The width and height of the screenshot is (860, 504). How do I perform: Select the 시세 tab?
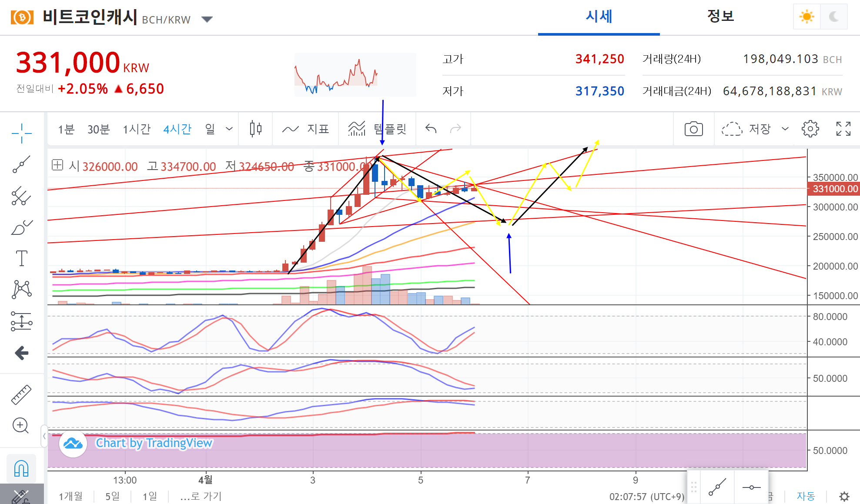599,17
